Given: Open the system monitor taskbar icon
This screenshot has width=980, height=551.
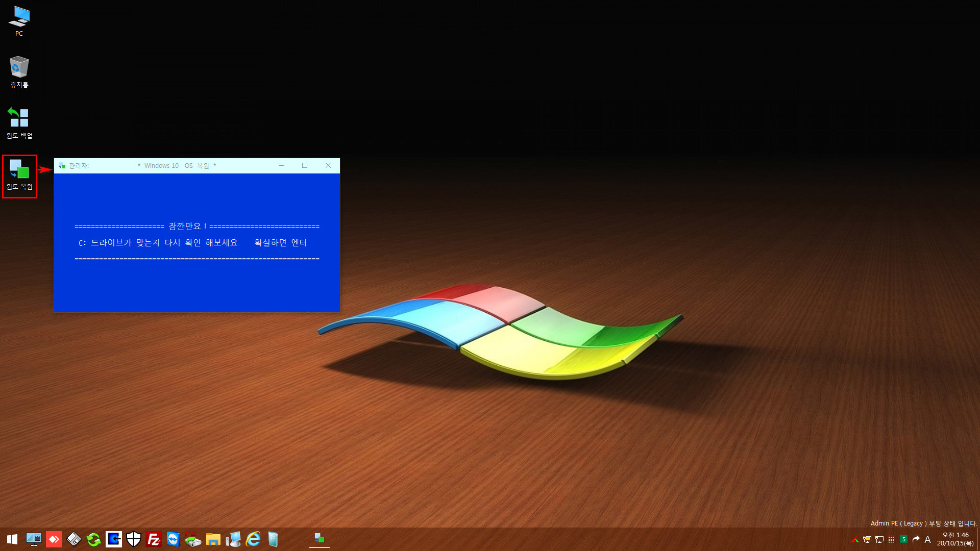Looking at the screenshot, I should click(34, 539).
